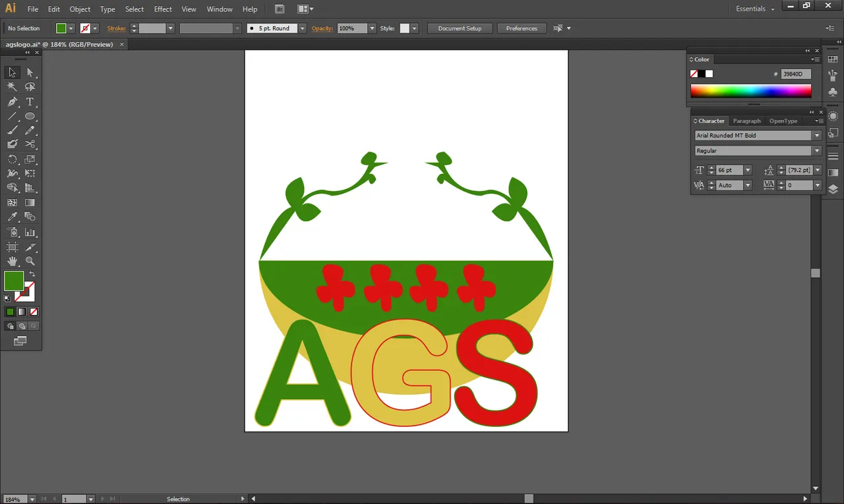Open the Essentials workspace switcher
This screenshot has height=504, width=844.
click(755, 9)
